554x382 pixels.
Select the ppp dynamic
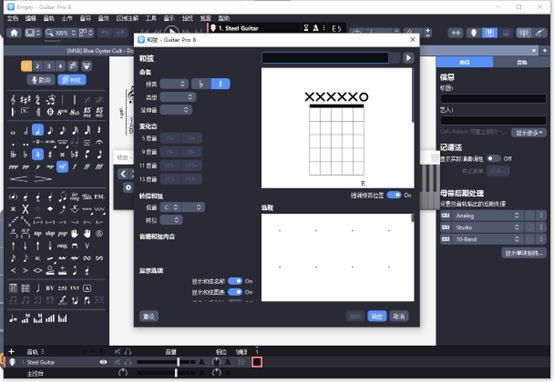pyautogui.click(x=13, y=167)
